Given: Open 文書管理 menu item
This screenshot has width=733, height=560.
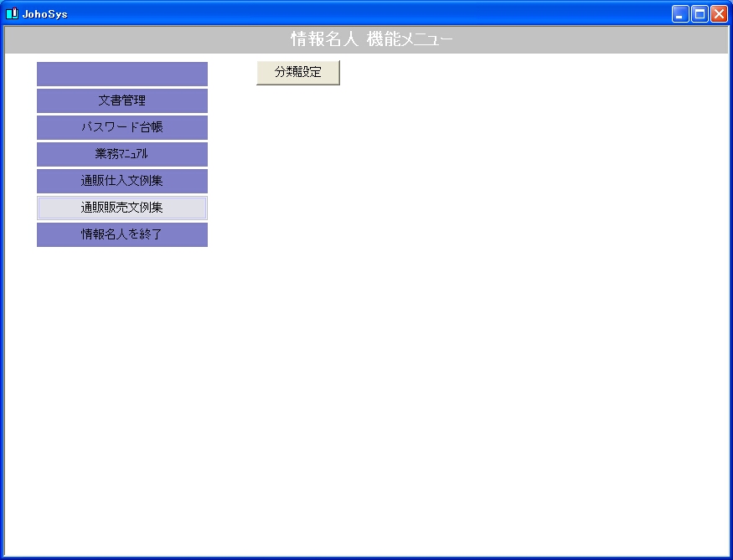Looking at the screenshot, I should [122, 100].
